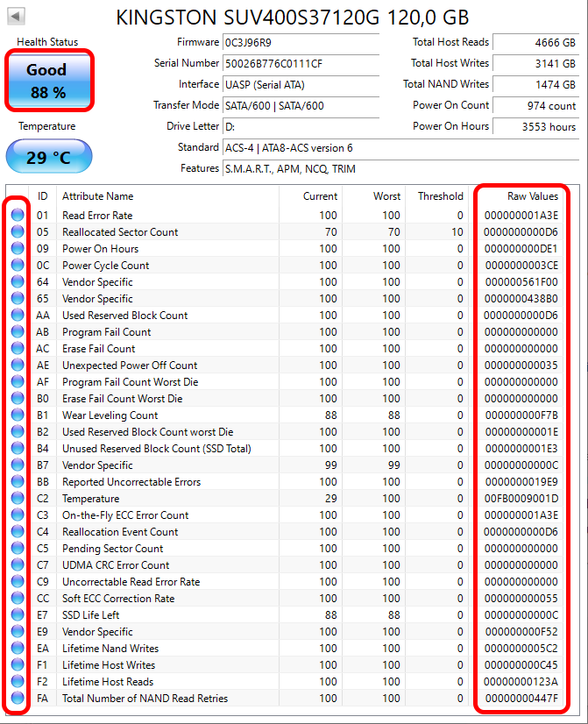Image resolution: width=588 pixels, height=724 pixels.
Task: Select the Serial Number field 50026B776C0111CF
Action: pyautogui.click(x=301, y=63)
